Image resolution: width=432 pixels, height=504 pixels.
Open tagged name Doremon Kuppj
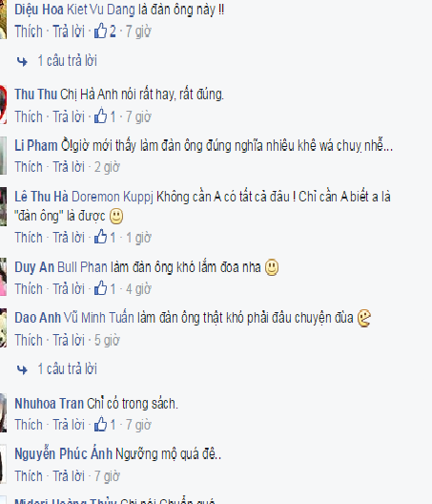113,197
